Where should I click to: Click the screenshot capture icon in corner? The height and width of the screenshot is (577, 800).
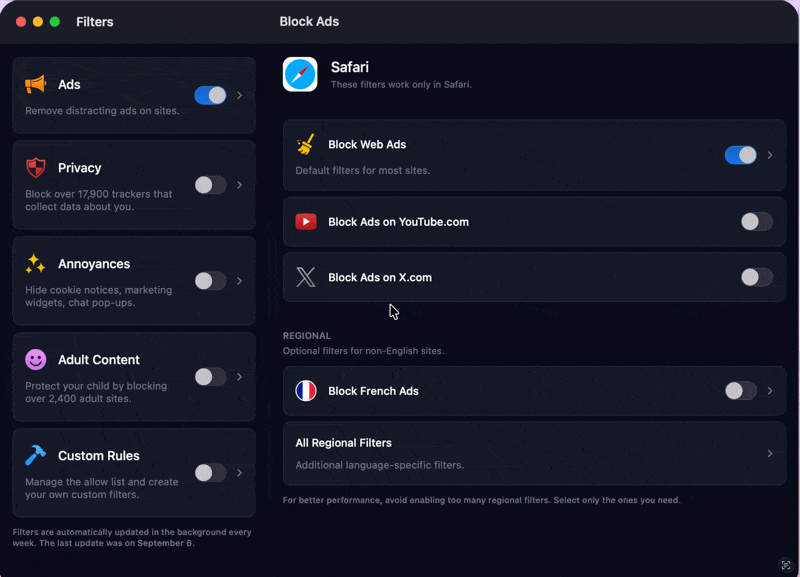786,565
